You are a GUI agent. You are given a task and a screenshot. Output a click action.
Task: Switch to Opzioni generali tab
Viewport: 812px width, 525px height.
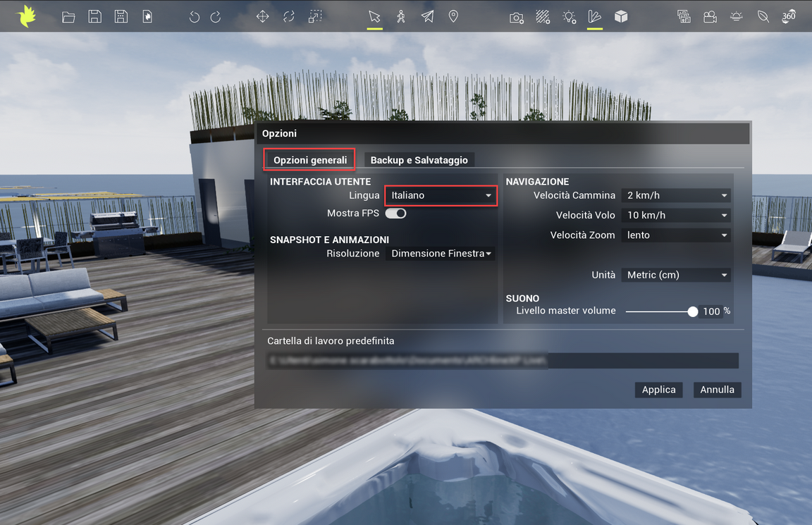(309, 160)
